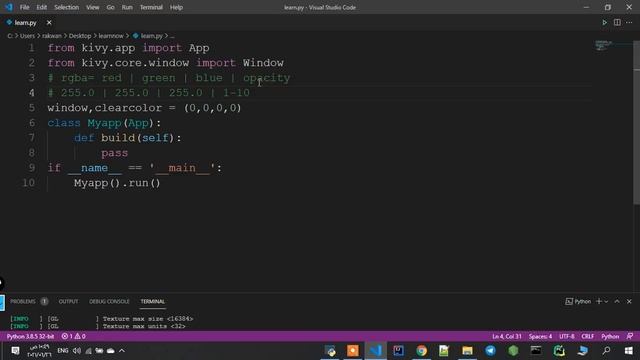Open the Selection menu

click(x=67, y=7)
